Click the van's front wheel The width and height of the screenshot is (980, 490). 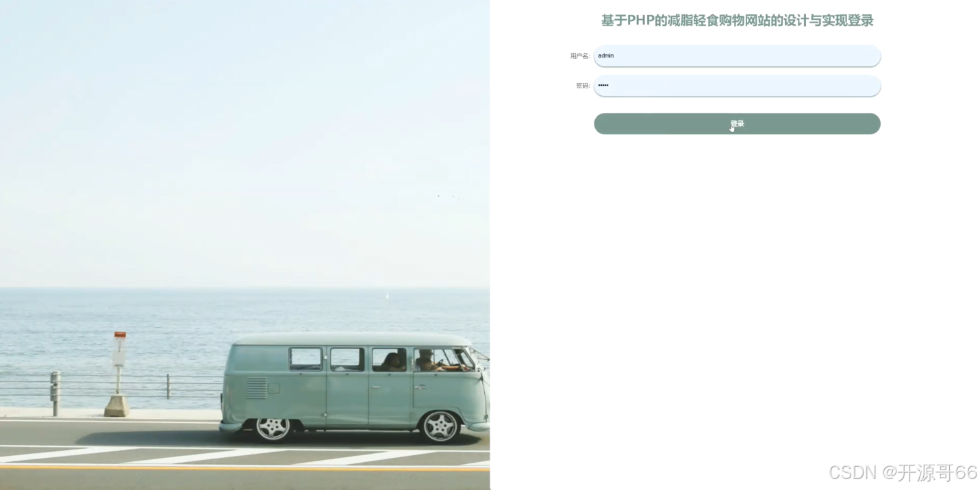pyautogui.click(x=440, y=426)
